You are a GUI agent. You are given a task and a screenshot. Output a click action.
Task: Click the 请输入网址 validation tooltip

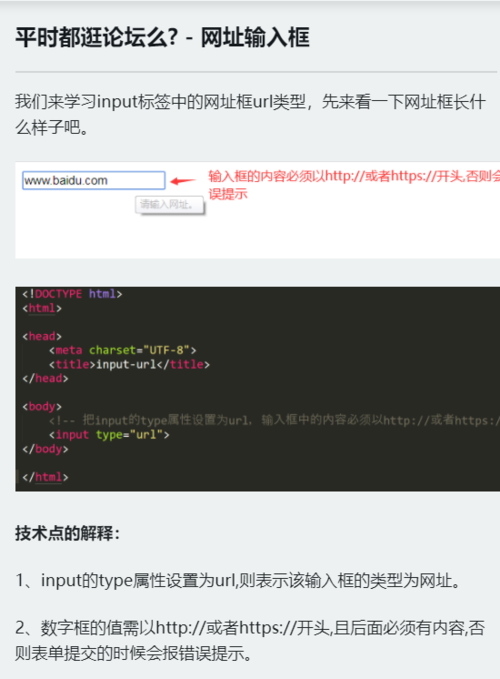[169, 204]
